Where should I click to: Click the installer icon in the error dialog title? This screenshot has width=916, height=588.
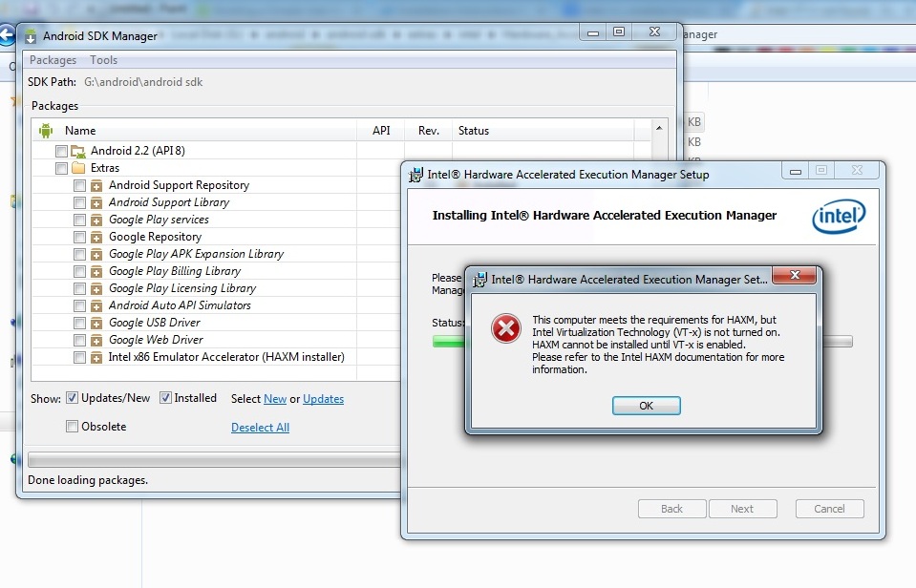coord(479,280)
